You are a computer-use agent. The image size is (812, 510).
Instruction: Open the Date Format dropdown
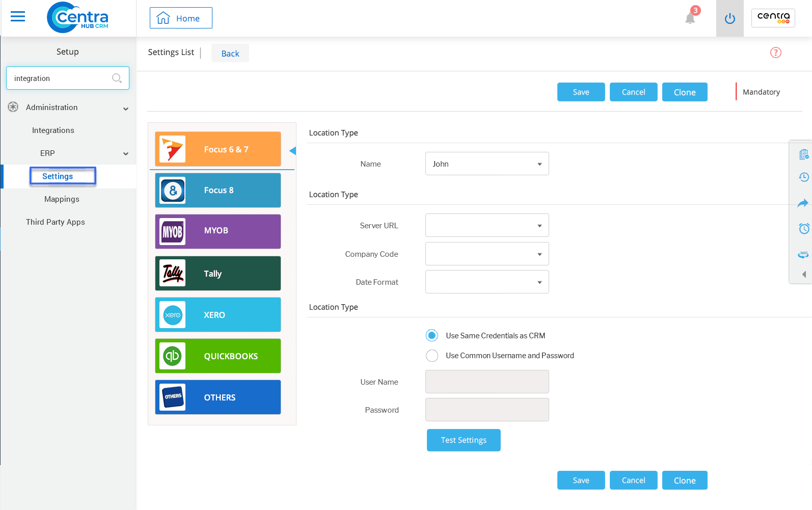click(487, 282)
